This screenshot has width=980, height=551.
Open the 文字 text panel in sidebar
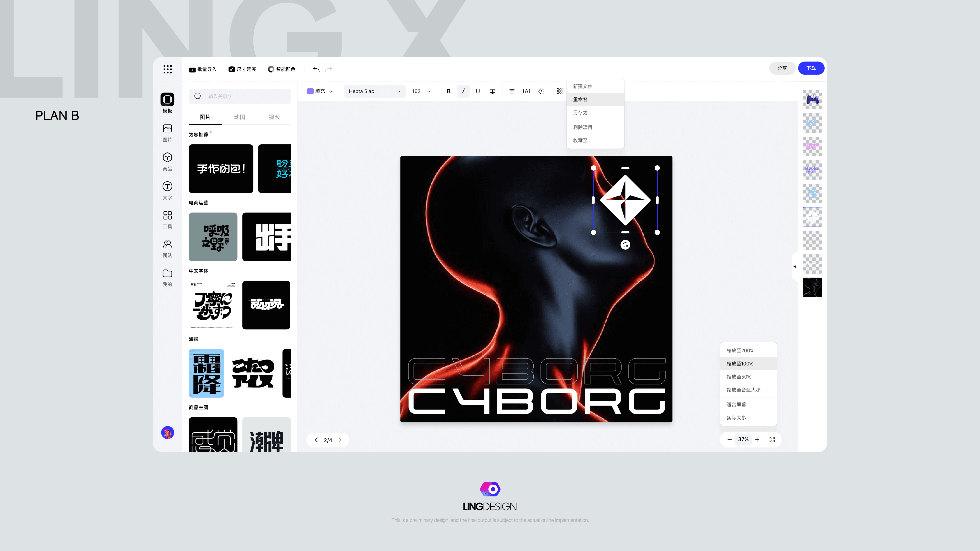(x=167, y=190)
